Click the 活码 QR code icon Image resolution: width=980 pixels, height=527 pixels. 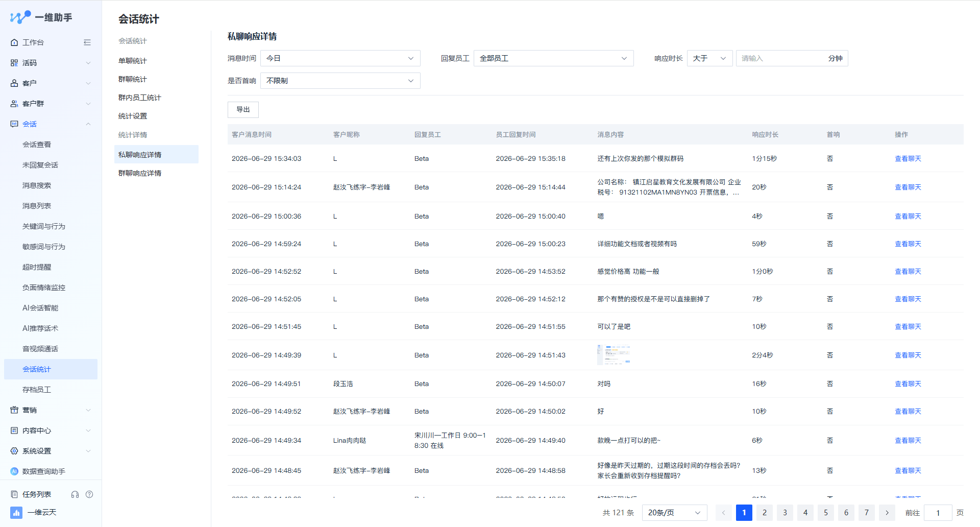[14, 63]
